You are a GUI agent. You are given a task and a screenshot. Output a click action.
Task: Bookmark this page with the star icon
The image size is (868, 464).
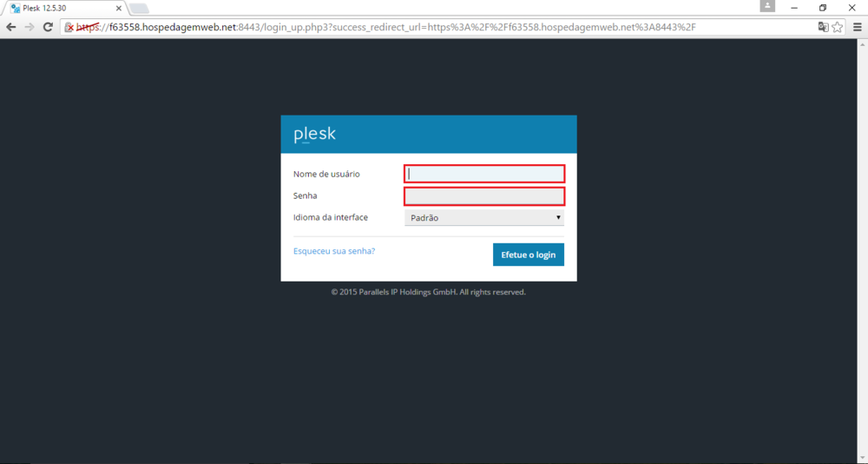point(838,27)
